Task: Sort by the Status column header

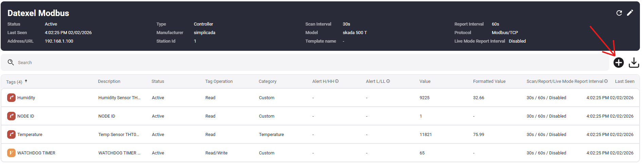Action: [158, 81]
